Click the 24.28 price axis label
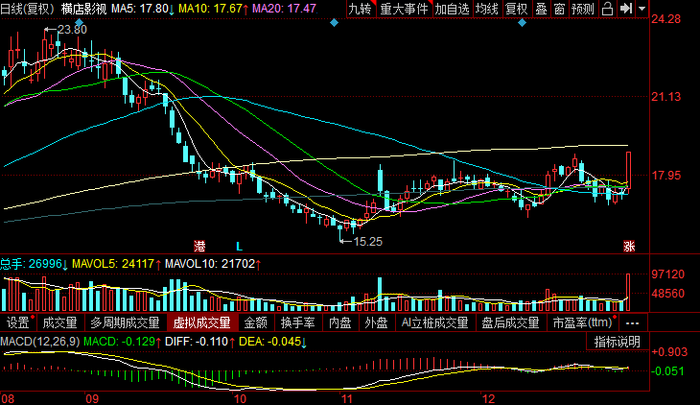Viewport: 700px width, 405px height. pos(666,19)
